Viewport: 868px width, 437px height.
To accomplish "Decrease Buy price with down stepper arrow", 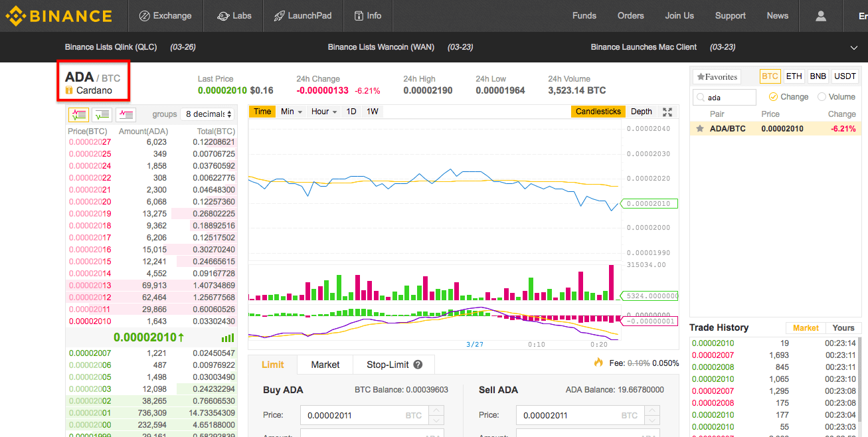I will point(436,420).
